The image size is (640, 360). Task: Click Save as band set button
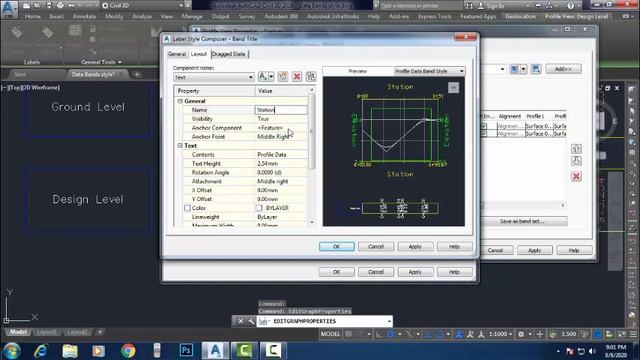point(522,221)
